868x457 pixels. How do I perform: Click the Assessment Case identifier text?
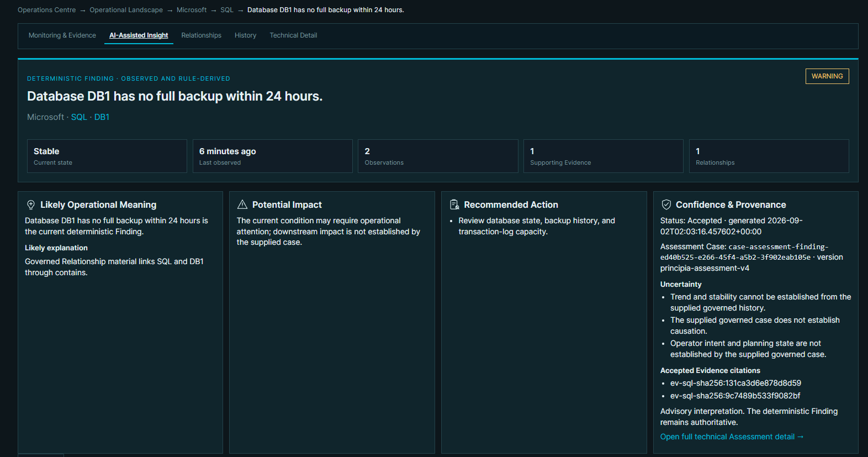click(x=751, y=258)
